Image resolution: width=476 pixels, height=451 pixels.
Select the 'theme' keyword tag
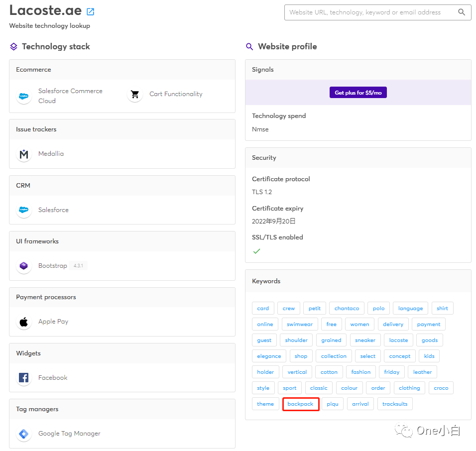coord(265,404)
